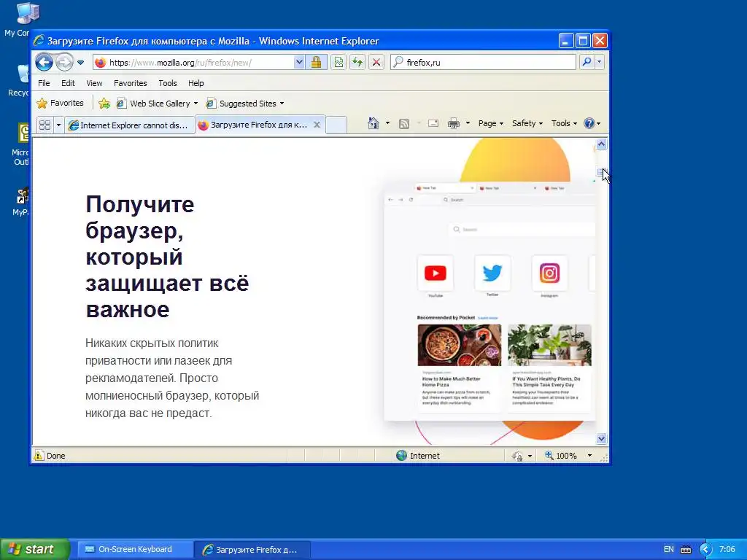The height and width of the screenshot is (560, 747).
Task: Switch to 'Internet Explorer cannot display' tab
Action: (130, 125)
